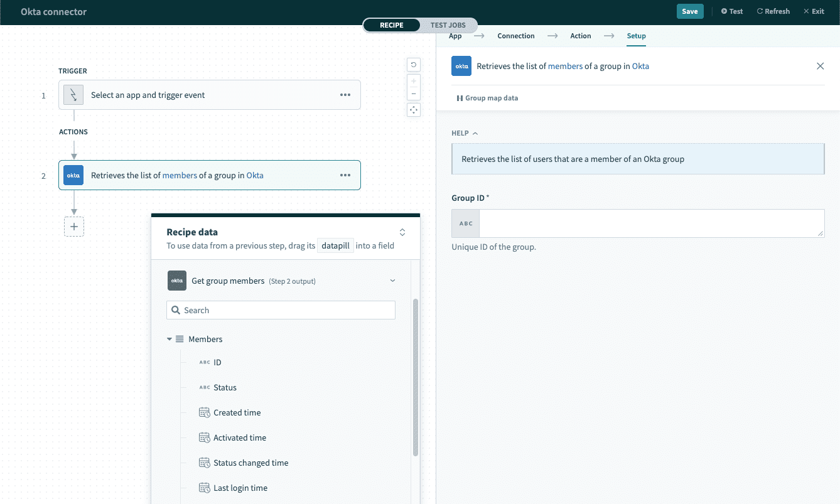The height and width of the screenshot is (504, 840).
Task: Click the Save button
Action: point(689,11)
